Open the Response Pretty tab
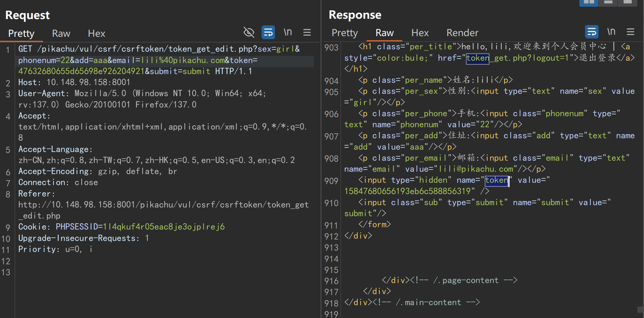 point(345,33)
